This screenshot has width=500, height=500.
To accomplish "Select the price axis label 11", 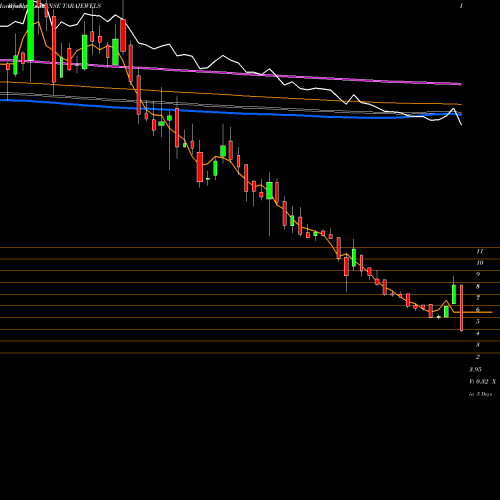I will [x=480, y=251].
